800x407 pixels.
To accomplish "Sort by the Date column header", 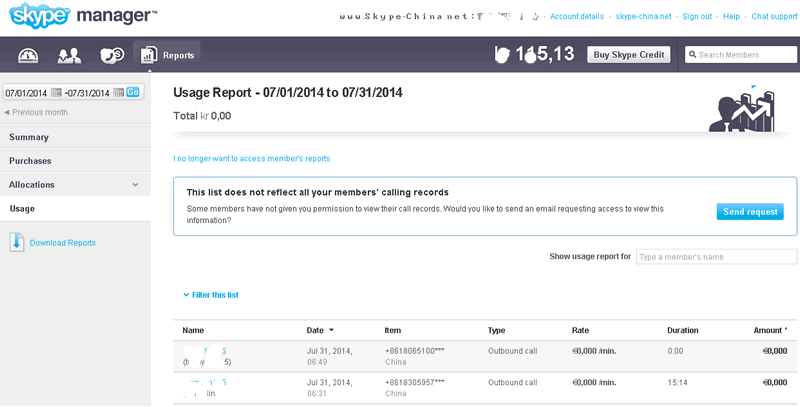I will pos(320,330).
